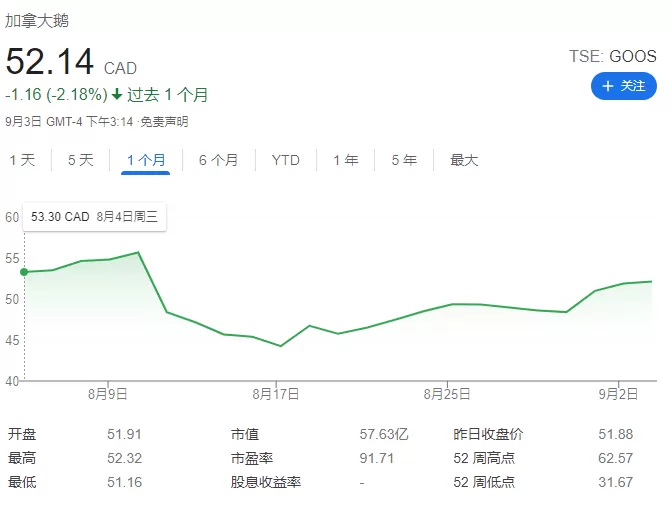Click the 加拿大鹅 company name
Screen dimensions: 672x509
click(x=37, y=21)
